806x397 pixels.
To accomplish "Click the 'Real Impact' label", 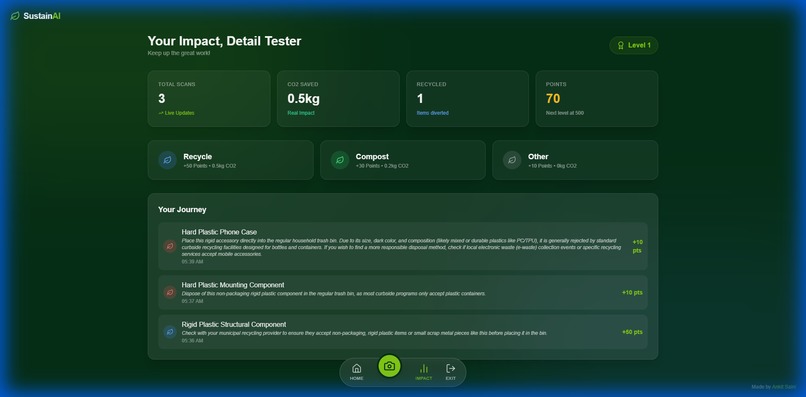I will click(x=301, y=113).
